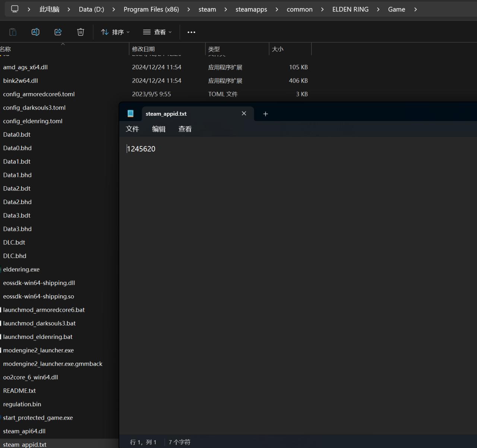This screenshot has height=448, width=477.
Task: Open the 查看 view dropdown in Explorer toolbar
Action: (x=158, y=32)
